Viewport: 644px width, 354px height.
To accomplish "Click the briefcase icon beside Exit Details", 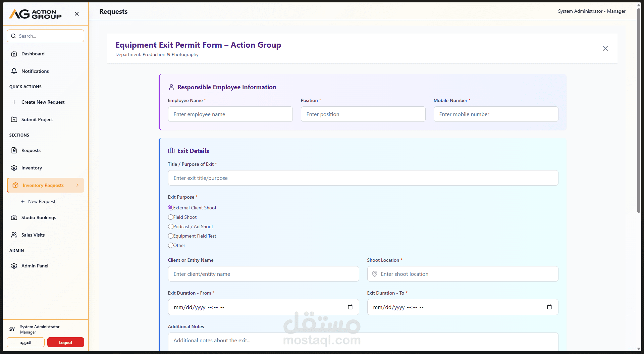I will [171, 151].
